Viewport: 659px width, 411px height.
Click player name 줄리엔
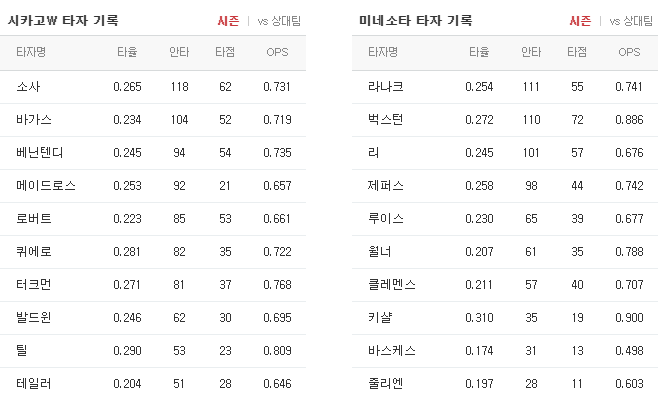(x=385, y=383)
